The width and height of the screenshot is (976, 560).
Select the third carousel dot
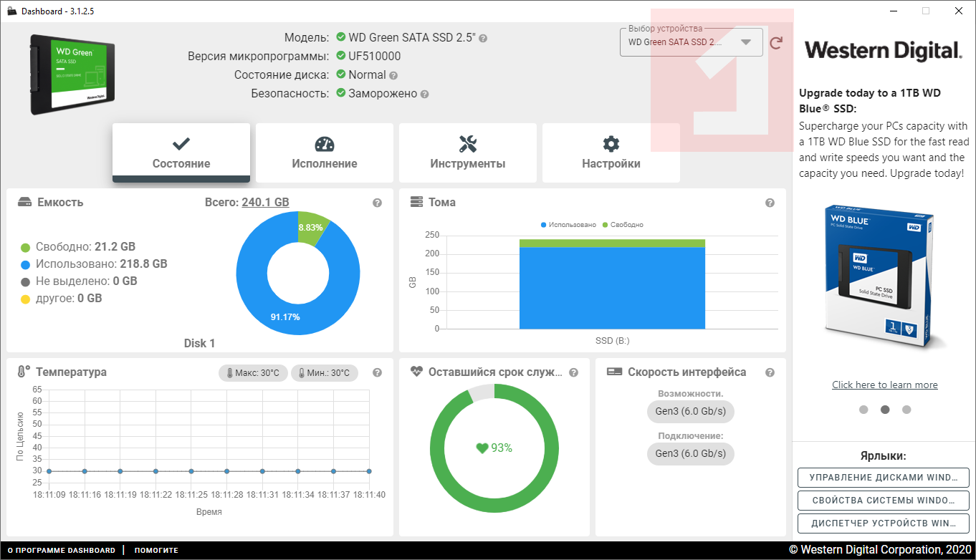(x=906, y=410)
